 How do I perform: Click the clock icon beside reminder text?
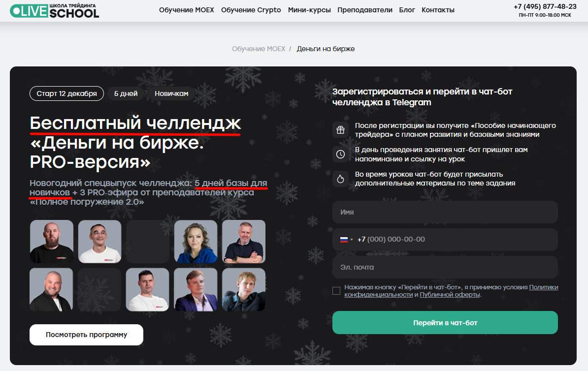click(x=340, y=155)
